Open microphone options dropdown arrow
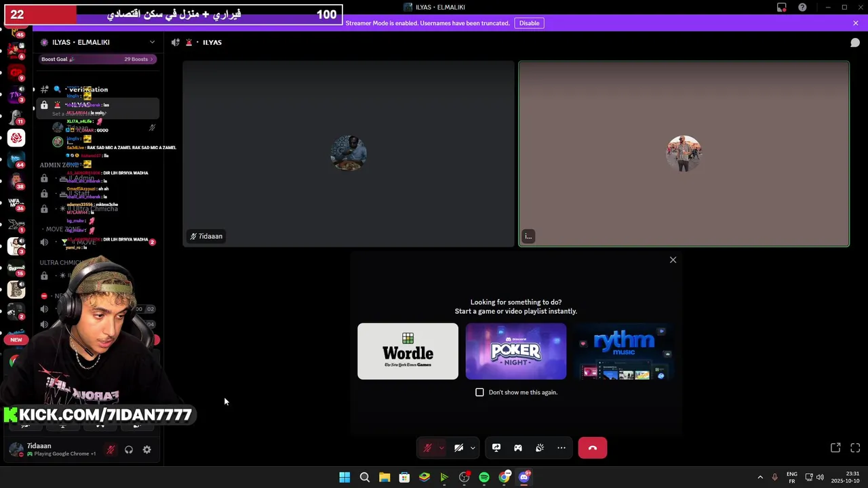Image resolution: width=868 pixels, height=488 pixels. click(441, 448)
